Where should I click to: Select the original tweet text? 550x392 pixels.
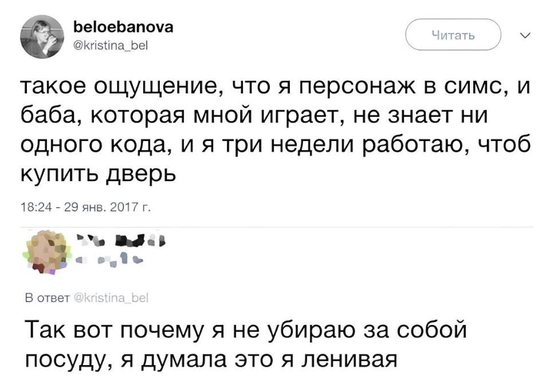(x=269, y=126)
